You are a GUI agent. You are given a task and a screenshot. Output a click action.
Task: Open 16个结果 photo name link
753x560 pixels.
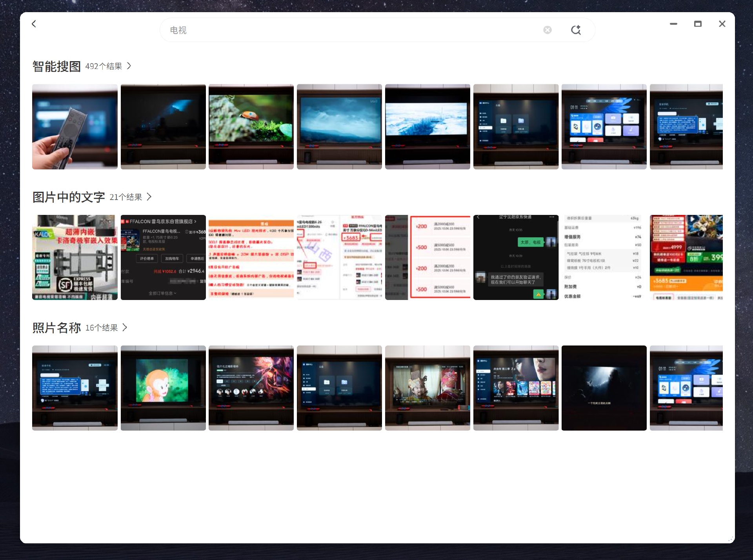(102, 328)
